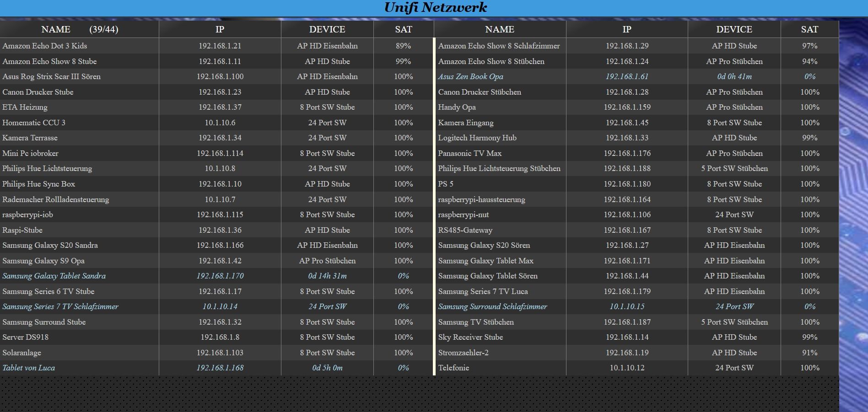Image resolution: width=868 pixels, height=412 pixels.
Task: Click IP address 10.1.10.14
Action: pos(220,306)
